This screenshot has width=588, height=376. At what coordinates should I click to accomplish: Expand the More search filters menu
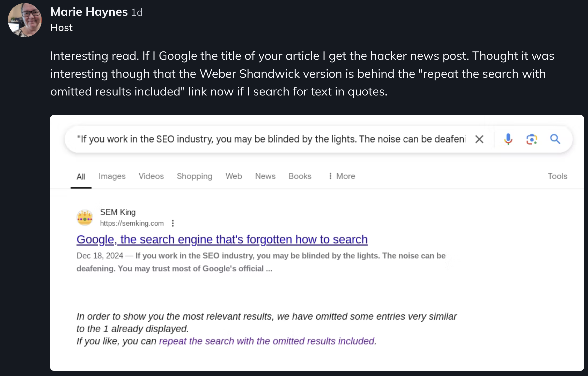(342, 176)
